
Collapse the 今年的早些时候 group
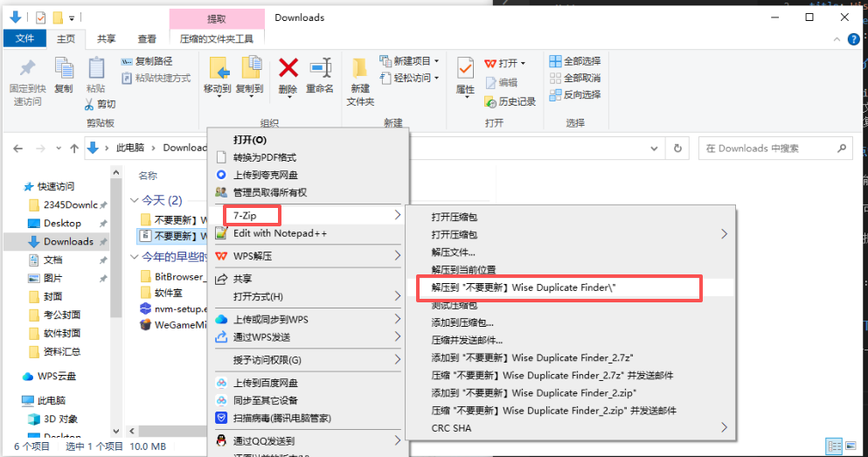(x=134, y=256)
